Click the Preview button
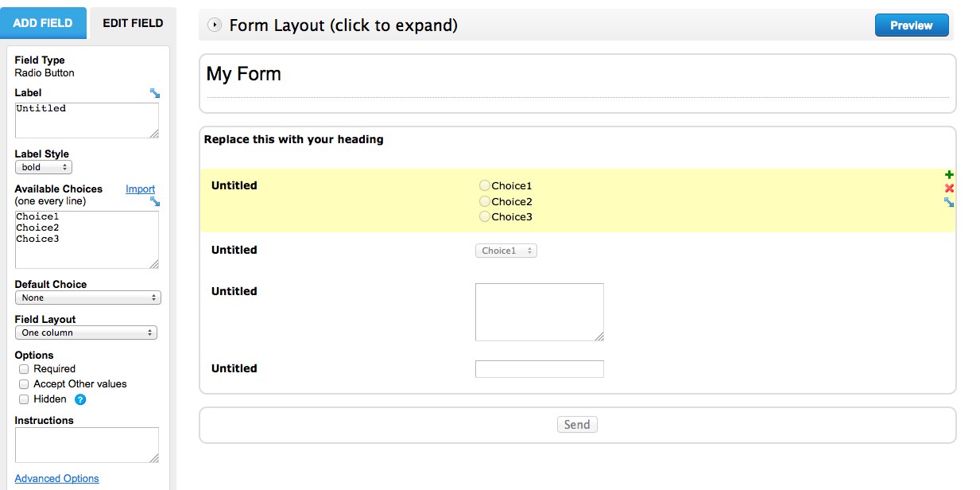This screenshot has height=490, width=980. tap(911, 25)
